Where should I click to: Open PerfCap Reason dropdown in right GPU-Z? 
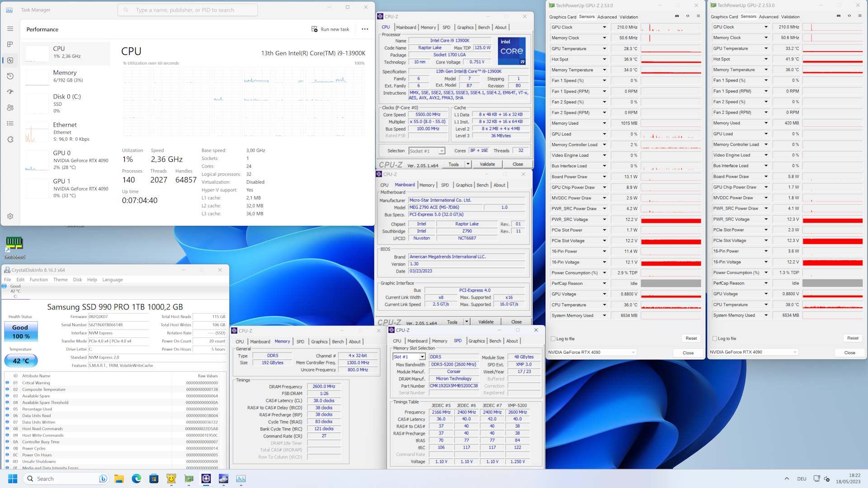[x=766, y=283]
